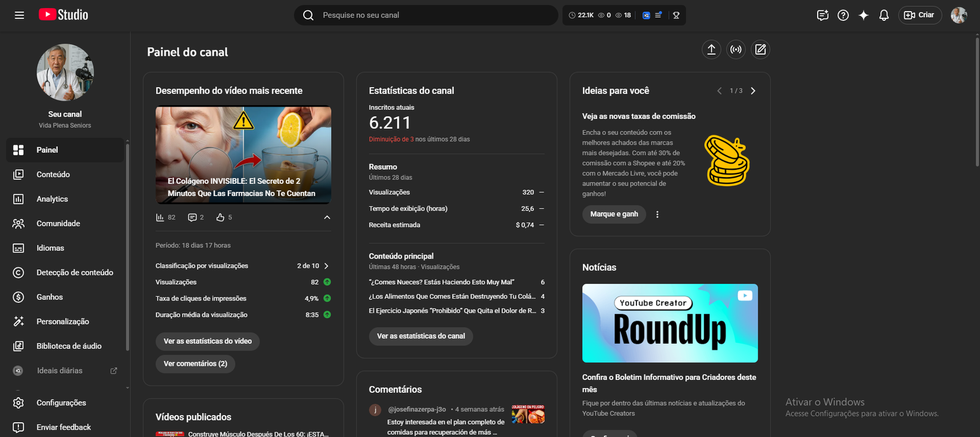Expand the ranking by views 2 de 10
Viewport: 980px width, 437px height.
[x=326, y=266]
